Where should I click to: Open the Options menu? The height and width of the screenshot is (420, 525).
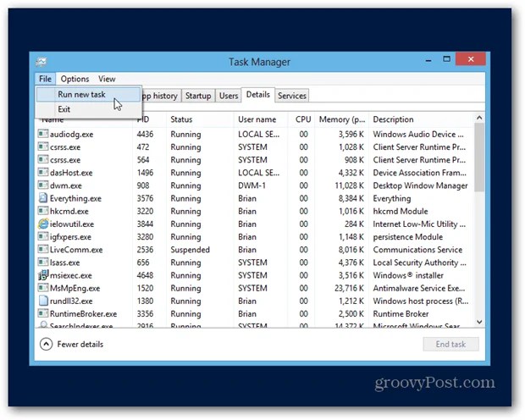[x=75, y=79]
